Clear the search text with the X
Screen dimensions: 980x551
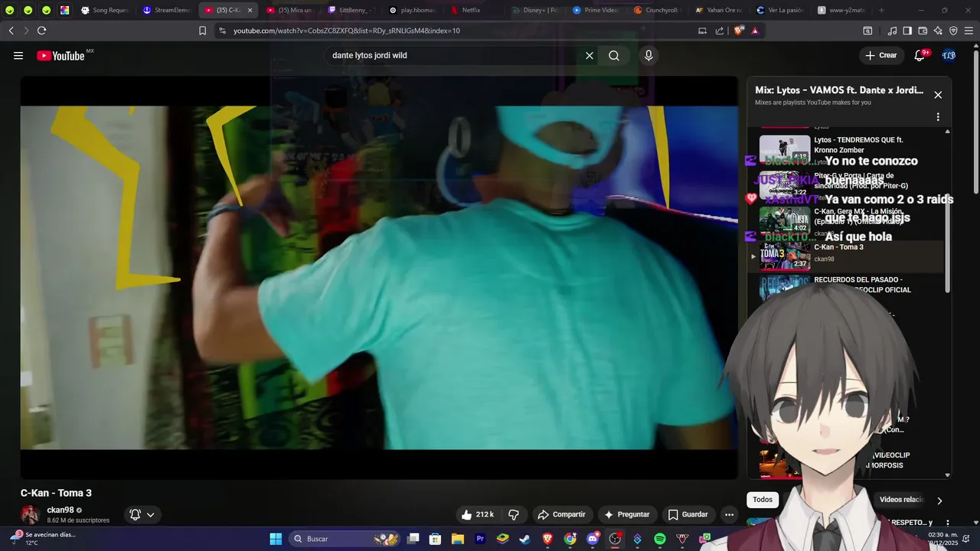coord(590,56)
